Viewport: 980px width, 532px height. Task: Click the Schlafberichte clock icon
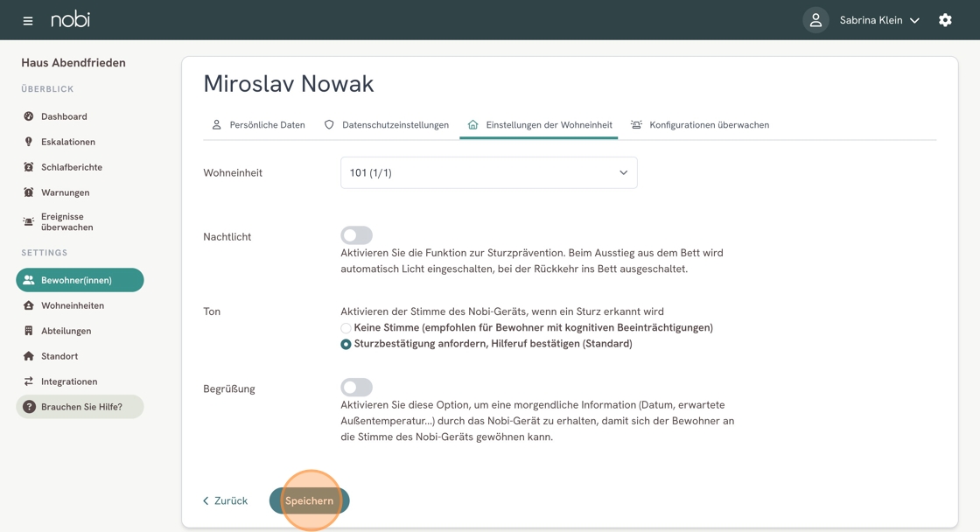coord(28,167)
